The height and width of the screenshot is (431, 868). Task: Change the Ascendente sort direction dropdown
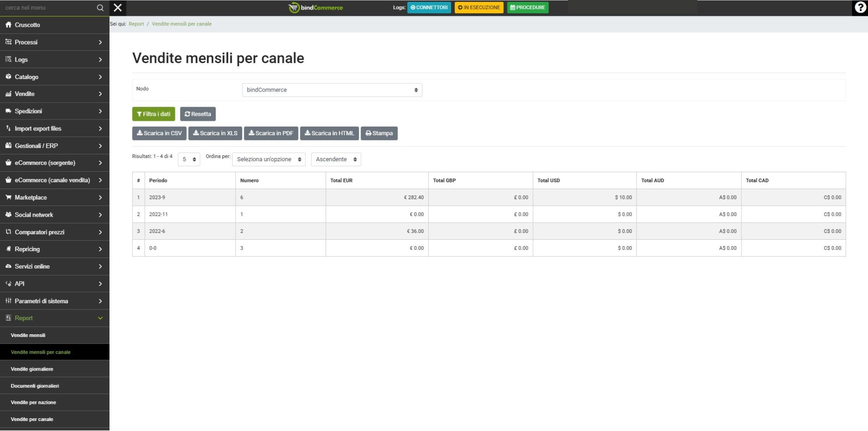336,159
